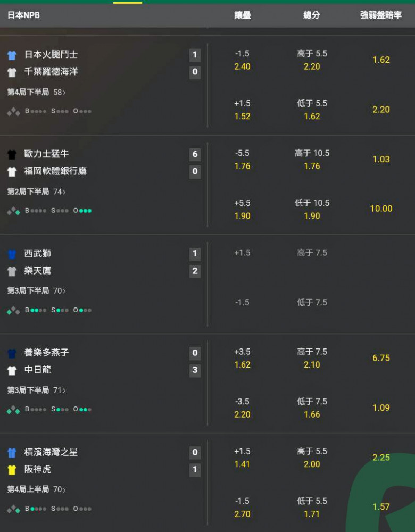Click the 日本NPB league header
The image size is (415, 532).
click(x=24, y=15)
